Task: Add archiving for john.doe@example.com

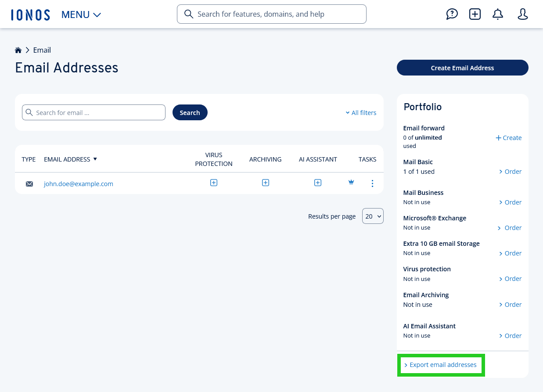Action: pyautogui.click(x=266, y=183)
